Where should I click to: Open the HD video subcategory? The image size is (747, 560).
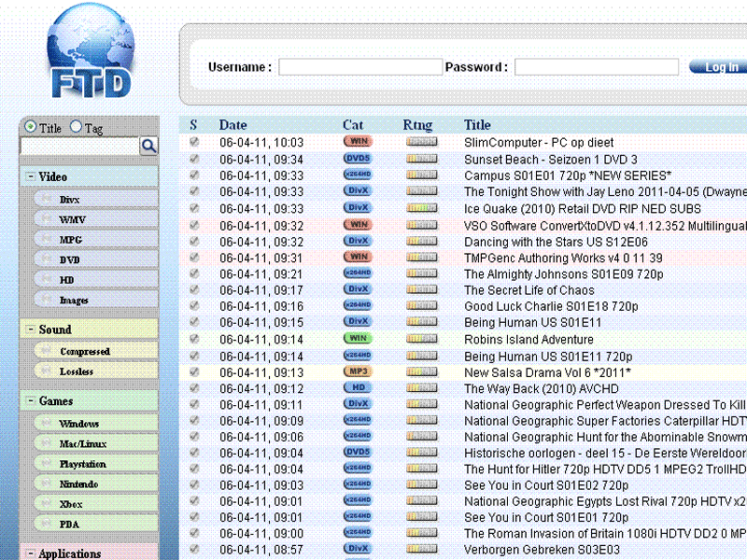point(96,279)
